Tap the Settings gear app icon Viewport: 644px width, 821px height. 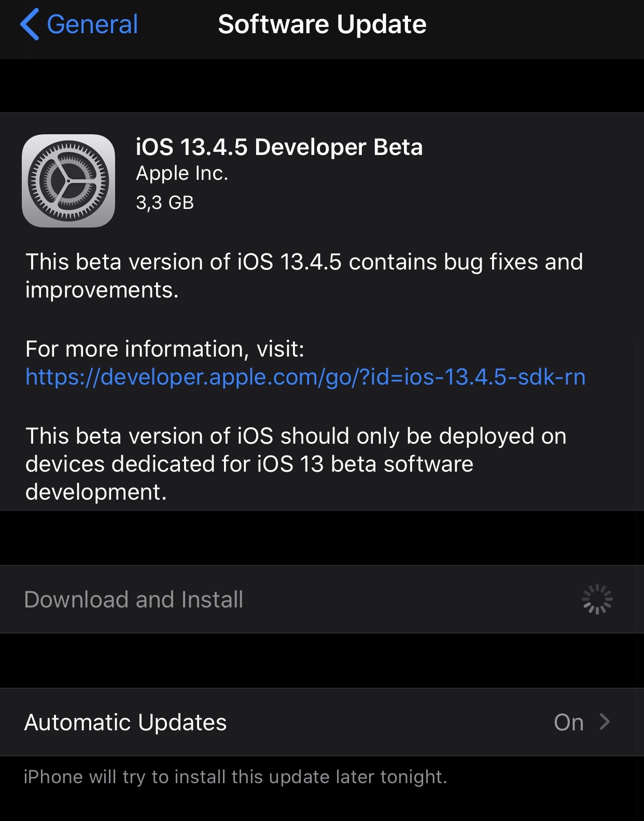click(68, 181)
